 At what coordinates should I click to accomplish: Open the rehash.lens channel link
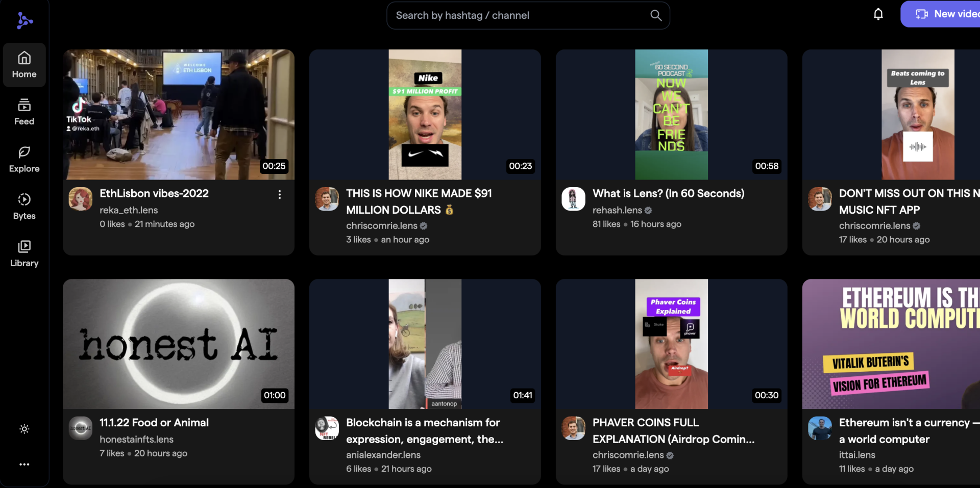coord(617,210)
